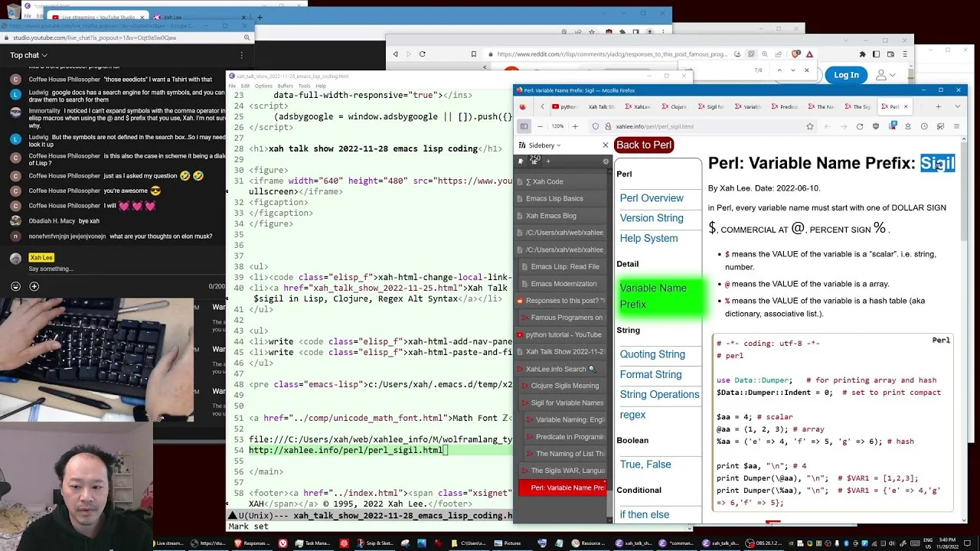This screenshot has height=551, width=980.
Task: Open the Sidebery panel switcher dropdown
Action: coord(540,145)
